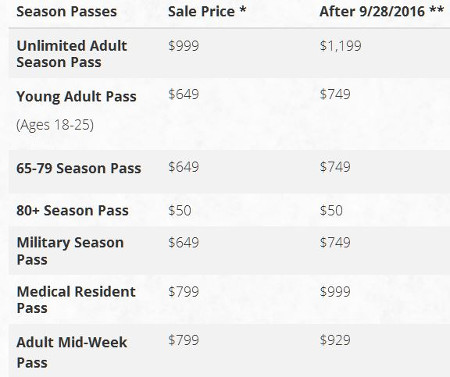This screenshot has width=450, height=377.
Task: Click the (Ages 18-25) note
Action: tap(55, 125)
